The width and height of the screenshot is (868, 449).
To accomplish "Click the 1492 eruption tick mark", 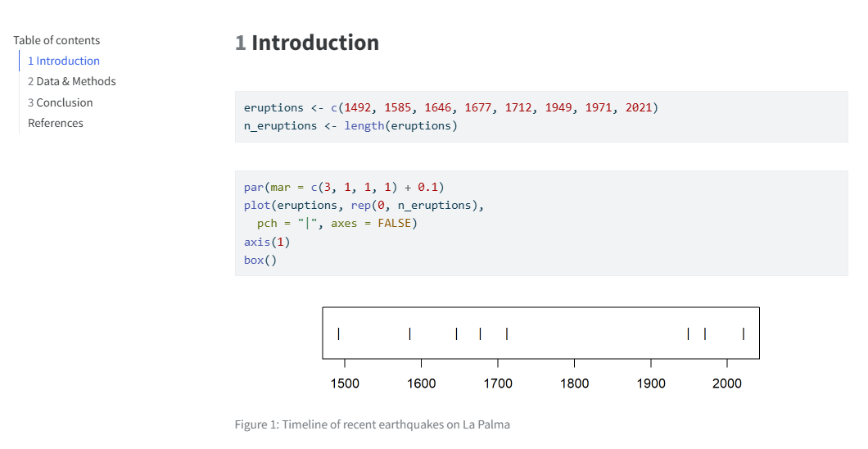I will click(x=338, y=333).
